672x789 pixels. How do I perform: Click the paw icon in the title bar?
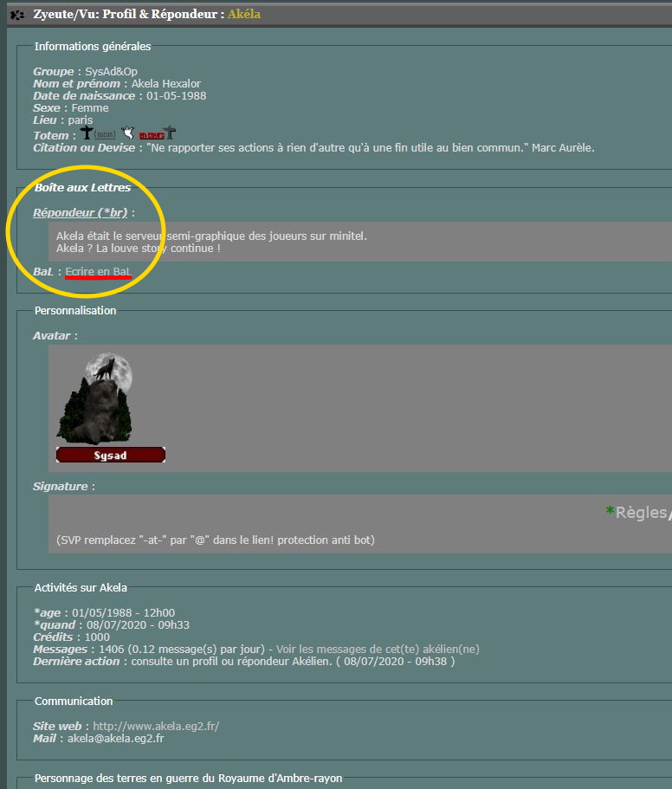pyautogui.click(x=17, y=15)
